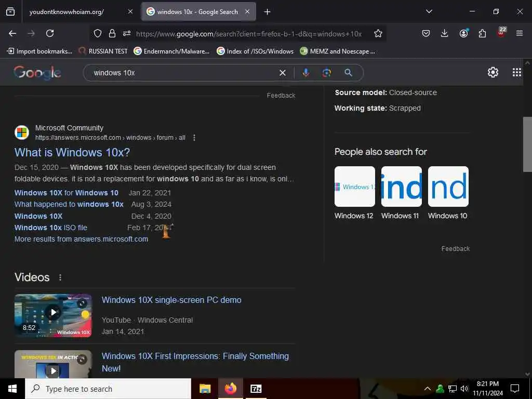Click Windows taskbar search box
The width and height of the screenshot is (532, 399).
(x=108, y=389)
